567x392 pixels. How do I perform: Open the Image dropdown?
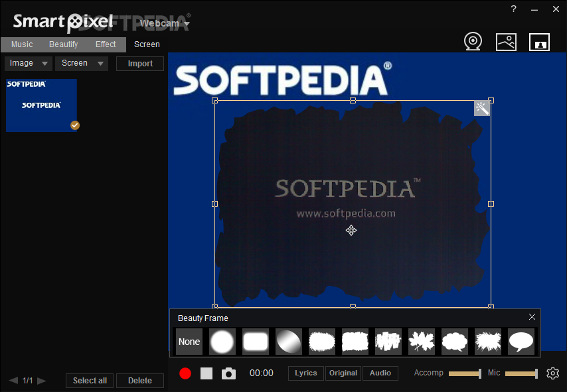pos(29,63)
